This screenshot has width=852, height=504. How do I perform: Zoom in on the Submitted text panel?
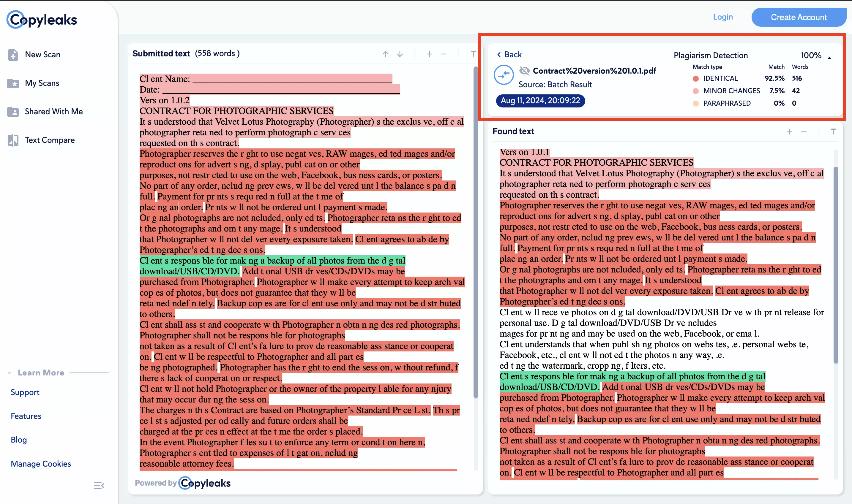(x=430, y=54)
